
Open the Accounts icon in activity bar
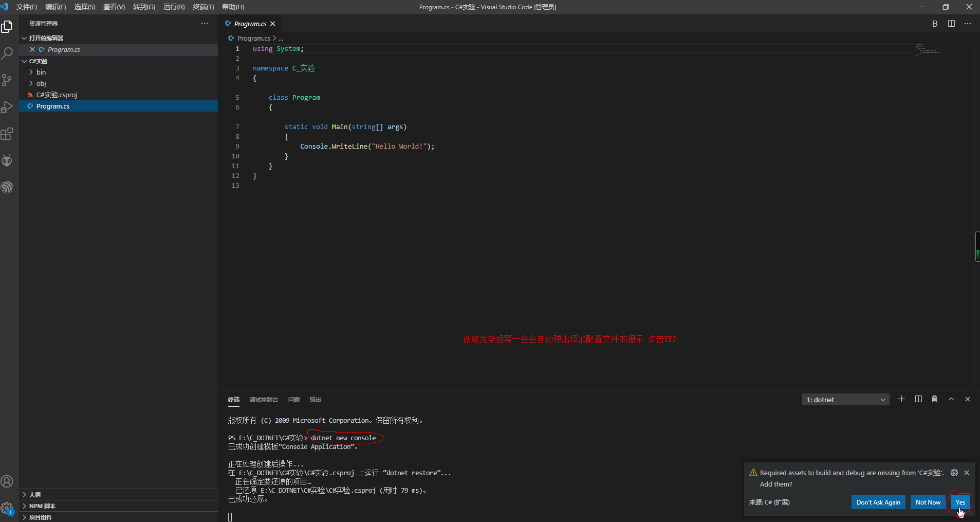8,481
